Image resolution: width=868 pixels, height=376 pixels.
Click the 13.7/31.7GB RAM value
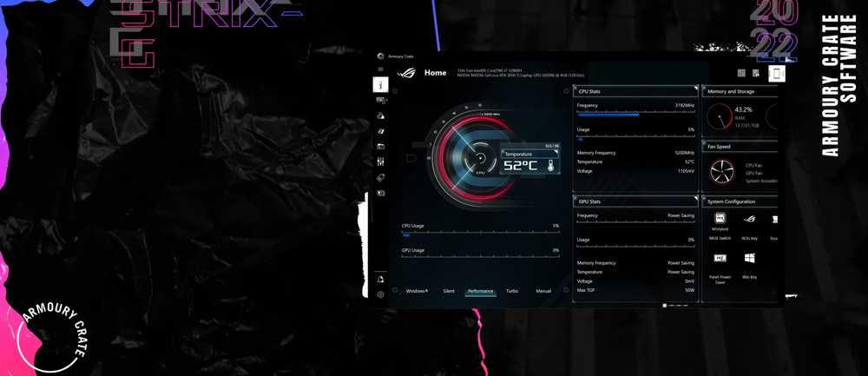[746, 126]
